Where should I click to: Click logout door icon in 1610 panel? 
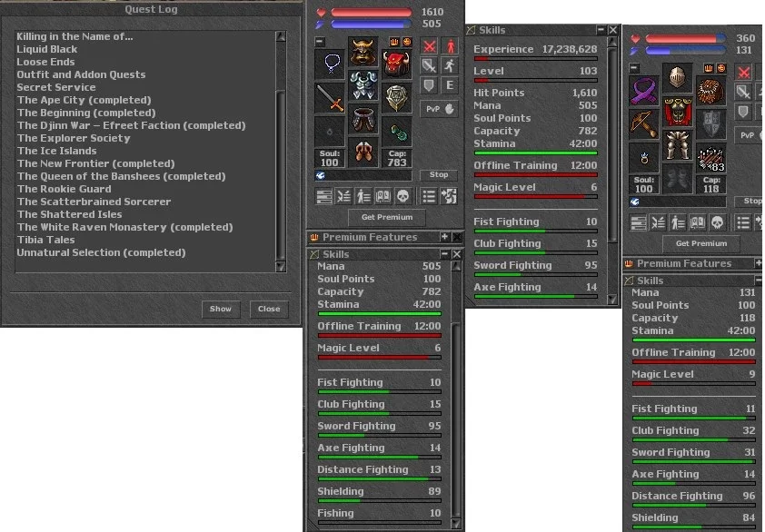pos(449,196)
